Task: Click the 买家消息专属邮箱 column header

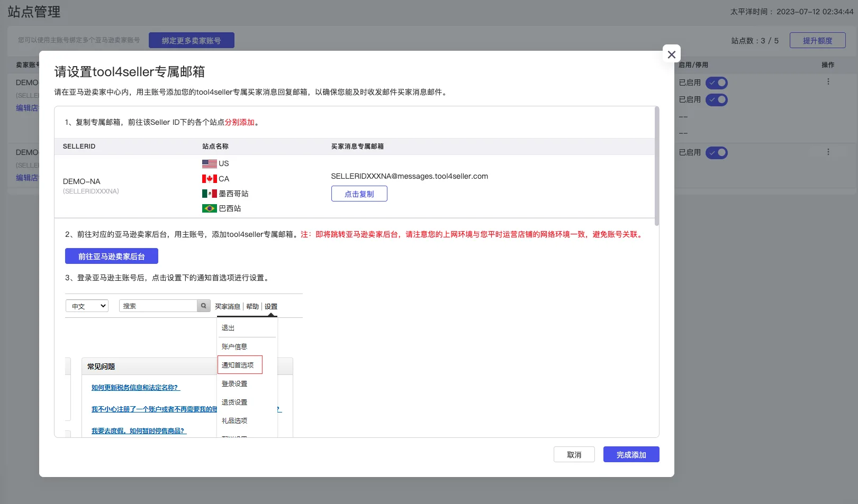Action: point(357,146)
